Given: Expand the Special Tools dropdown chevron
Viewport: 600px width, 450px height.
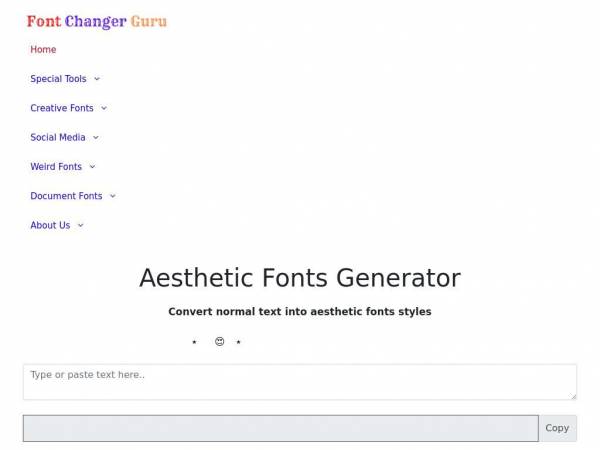Looking at the screenshot, I should [97, 79].
